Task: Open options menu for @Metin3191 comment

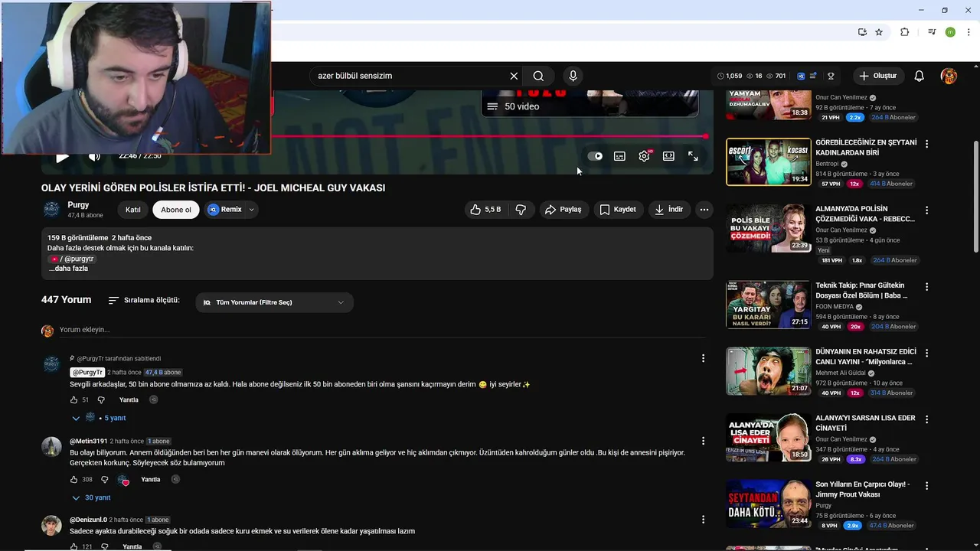Action: coord(703,441)
